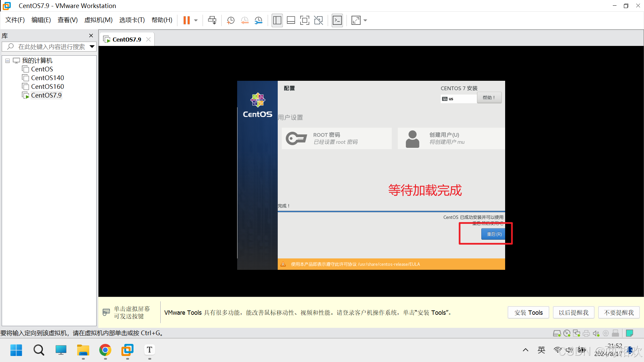Select CentOS160 in the library tree
Viewport: 644px width, 362px height.
pos(47,86)
